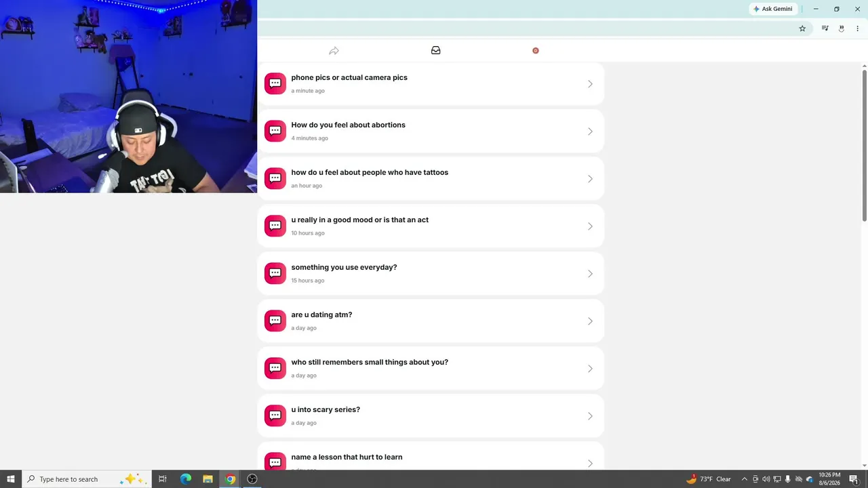Image resolution: width=868 pixels, height=488 pixels.
Task: Show hidden system tray icons
Action: click(744, 479)
